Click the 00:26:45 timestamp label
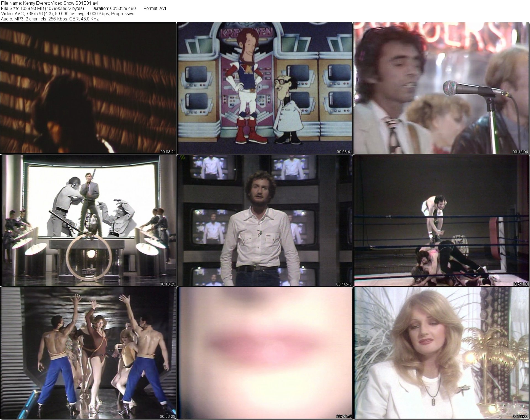The height and width of the screenshot is (420, 530). [x=344, y=416]
